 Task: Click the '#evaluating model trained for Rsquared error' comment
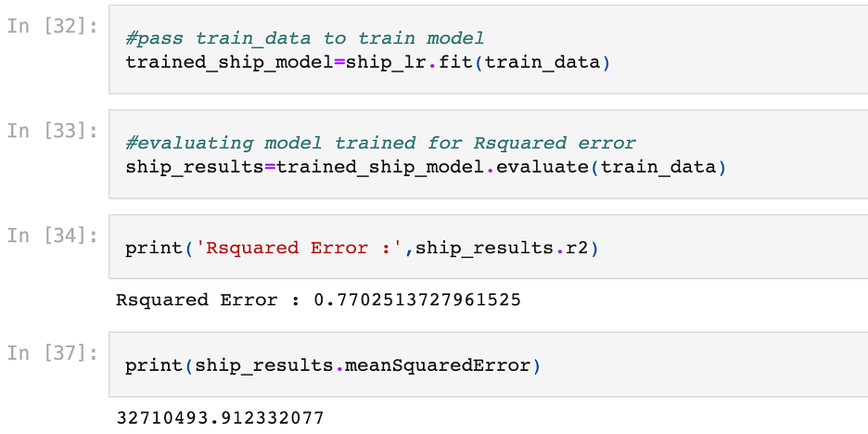point(381,144)
